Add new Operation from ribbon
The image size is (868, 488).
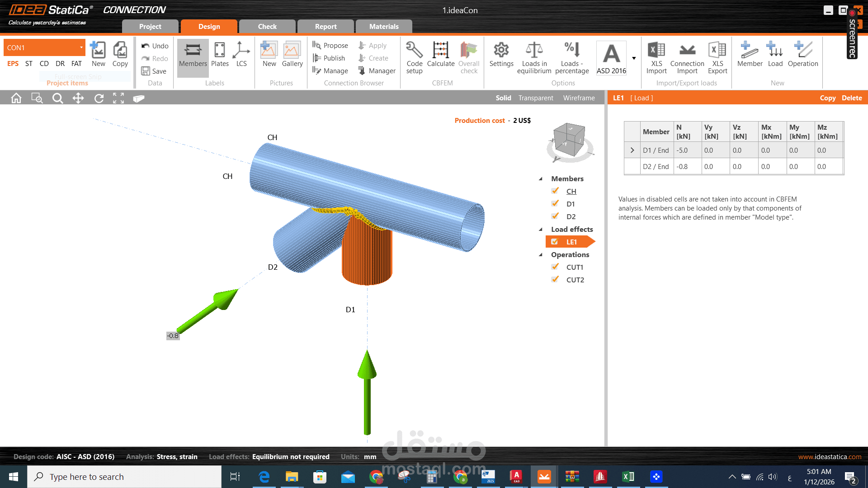click(802, 51)
